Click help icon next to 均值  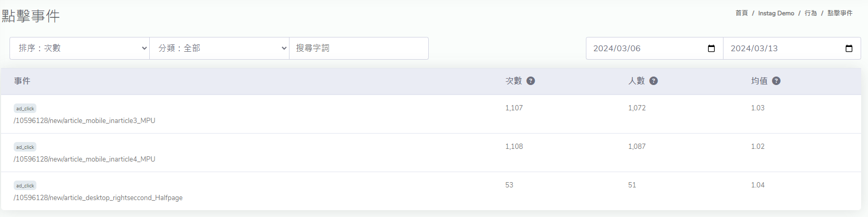pyautogui.click(x=776, y=81)
